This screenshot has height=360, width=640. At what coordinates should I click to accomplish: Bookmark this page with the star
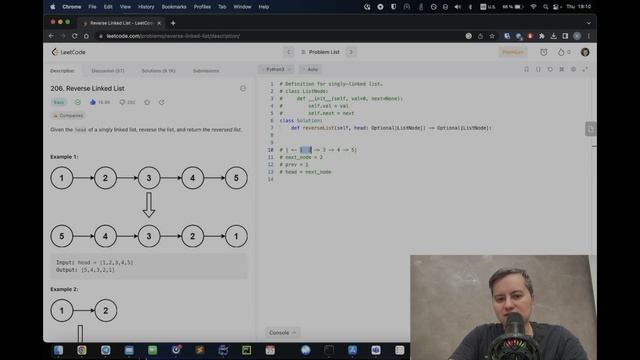click(x=492, y=36)
